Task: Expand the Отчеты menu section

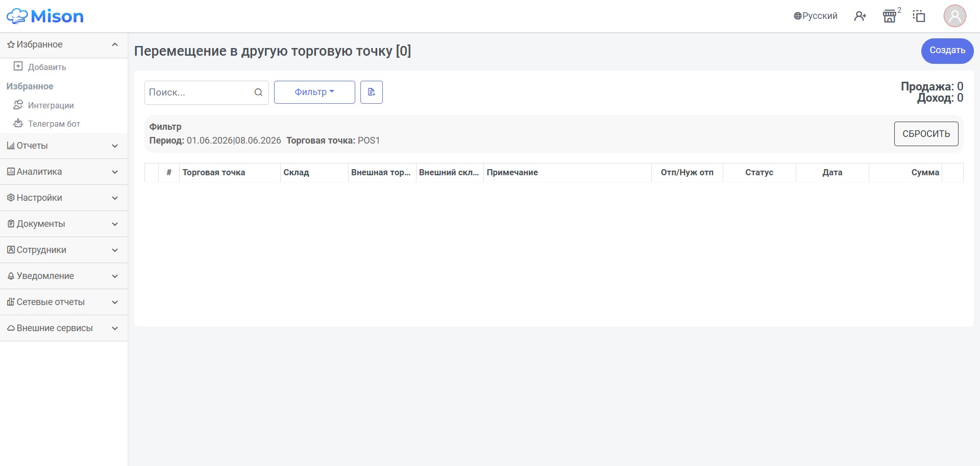Action: point(64,146)
